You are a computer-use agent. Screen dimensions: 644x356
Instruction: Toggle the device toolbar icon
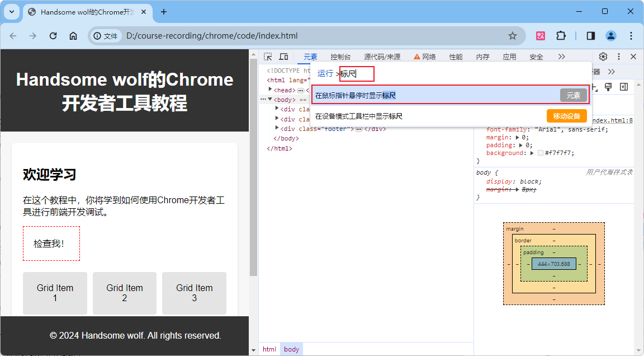click(x=284, y=57)
